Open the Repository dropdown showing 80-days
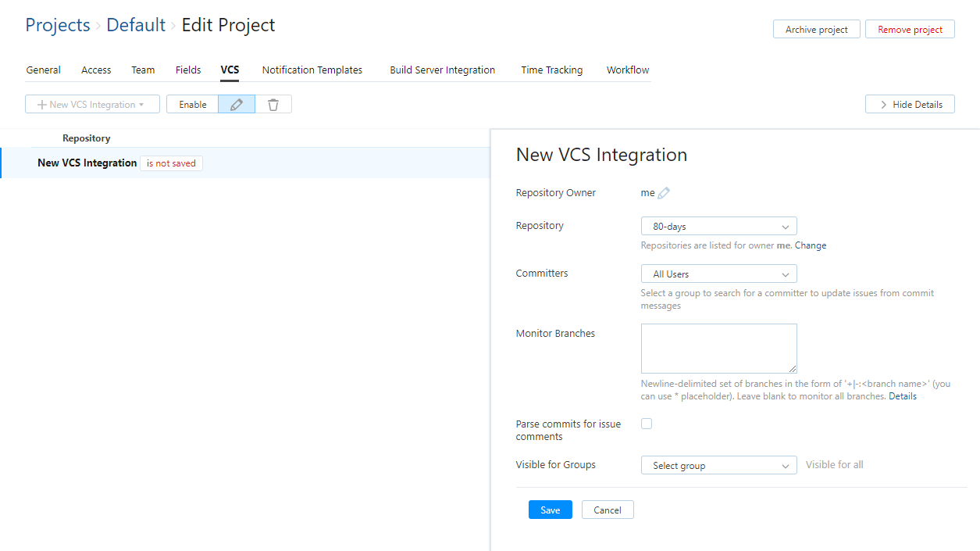Screen dimensions: 980x551 (x=718, y=227)
